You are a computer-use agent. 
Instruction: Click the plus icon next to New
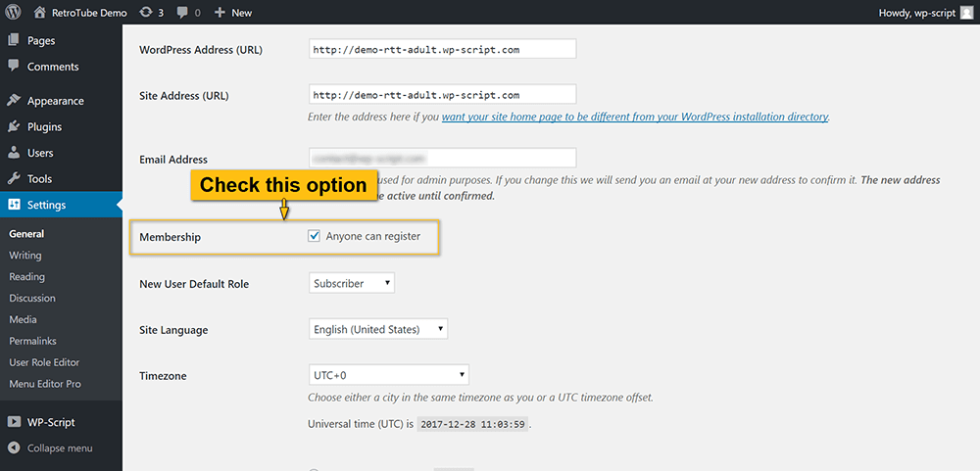tap(220, 12)
